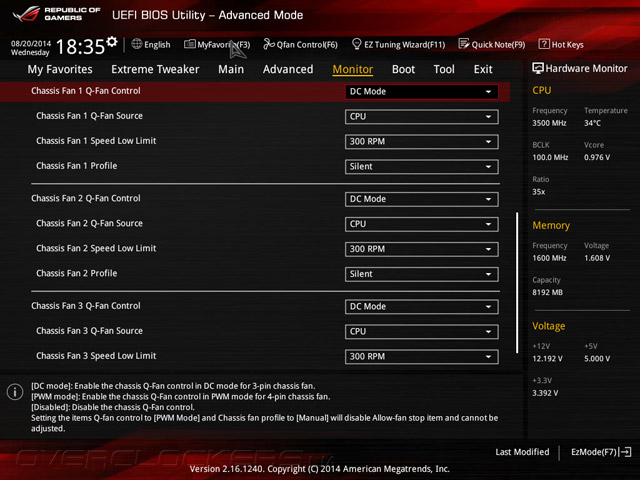Click the globe language icon
This screenshot has height=480, width=640.
136,44
